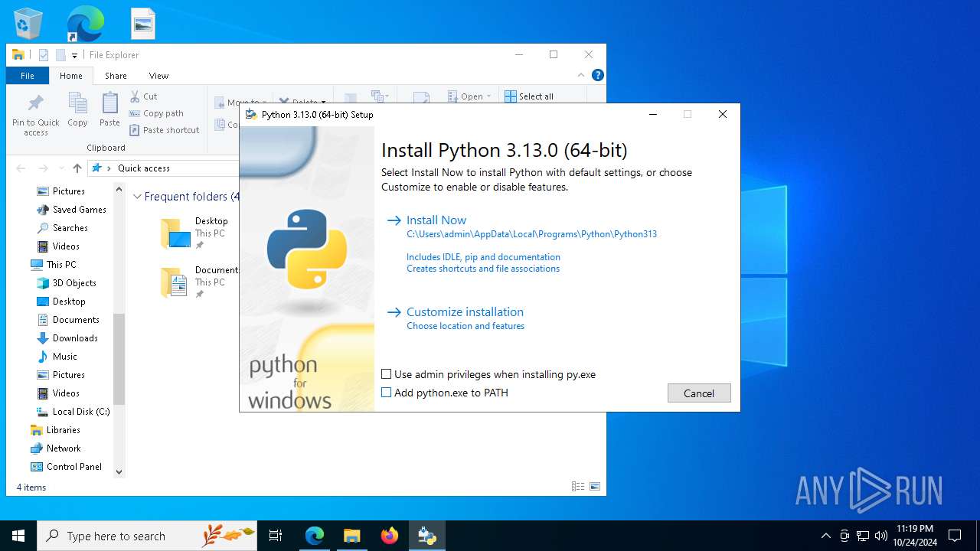This screenshot has height=551, width=980.
Task: Launch Edge from taskbar
Action: [x=314, y=536]
